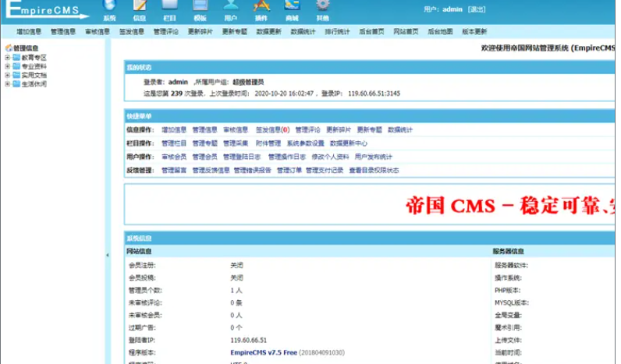Open 数据更新 in the top navigation bar
Viewport: 621px width, 364px height.
268,32
